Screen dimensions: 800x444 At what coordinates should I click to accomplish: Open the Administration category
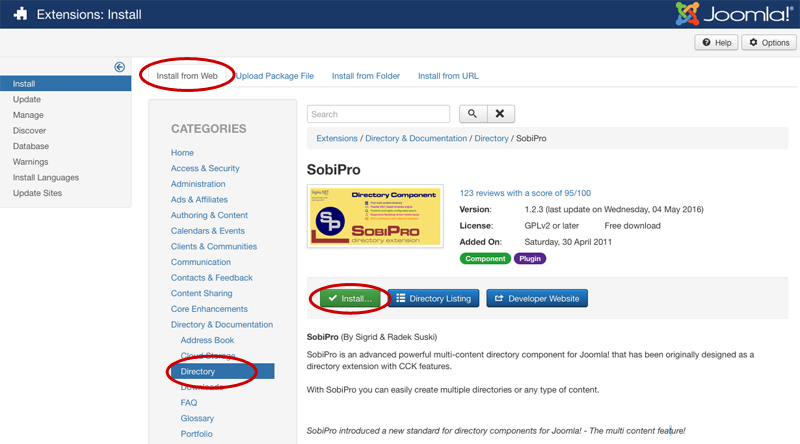click(198, 184)
